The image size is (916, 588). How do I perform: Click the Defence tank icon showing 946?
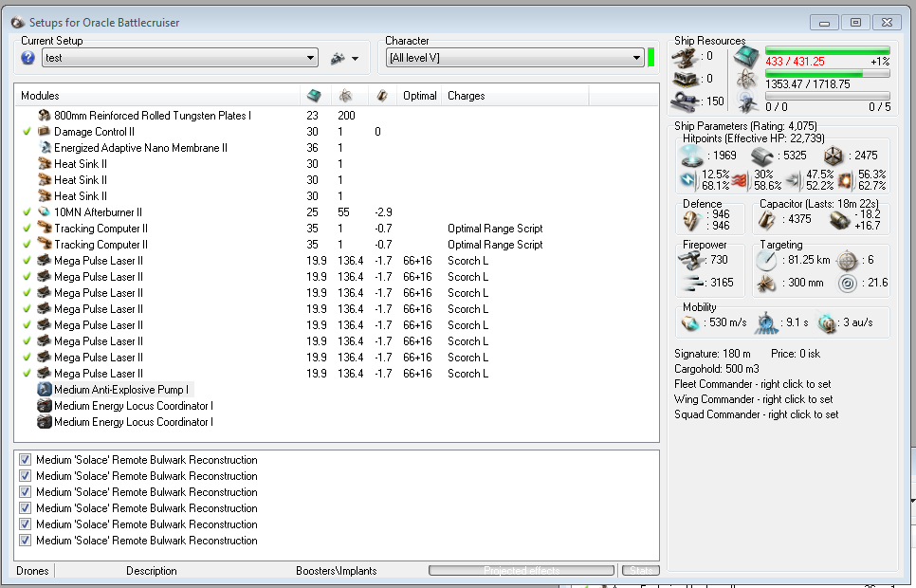pyautogui.click(x=691, y=220)
